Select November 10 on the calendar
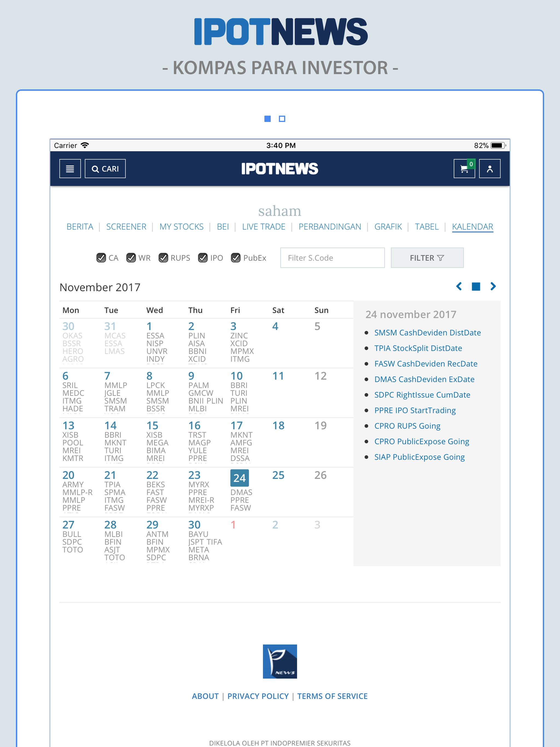This screenshot has width=560, height=747. pyautogui.click(x=237, y=376)
